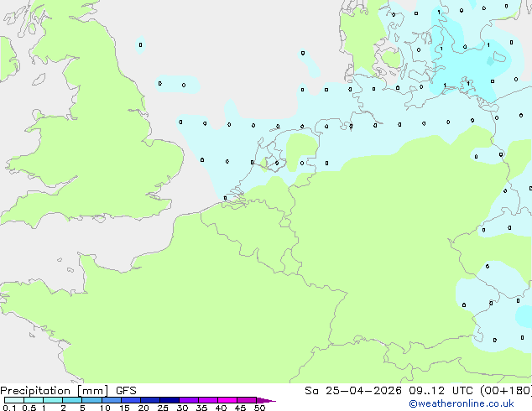Pick the legend swatch between 1 and 2
The width and height of the screenshot is (532, 411).
53,400
